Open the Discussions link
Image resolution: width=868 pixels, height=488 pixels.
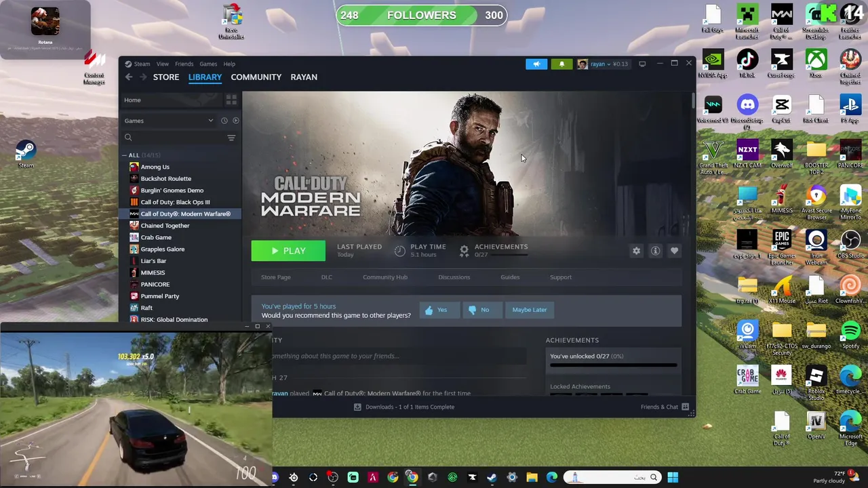tap(454, 277)
